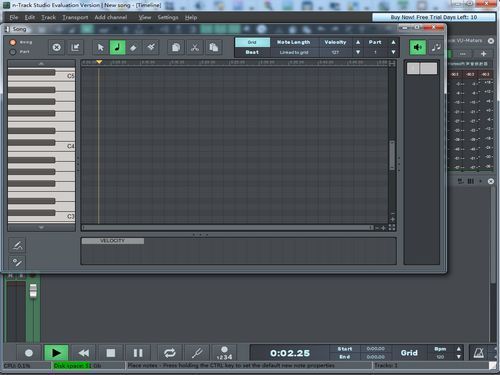
Task: Close the VU-Meters panel with its X icon
Action: pos(491,41)
